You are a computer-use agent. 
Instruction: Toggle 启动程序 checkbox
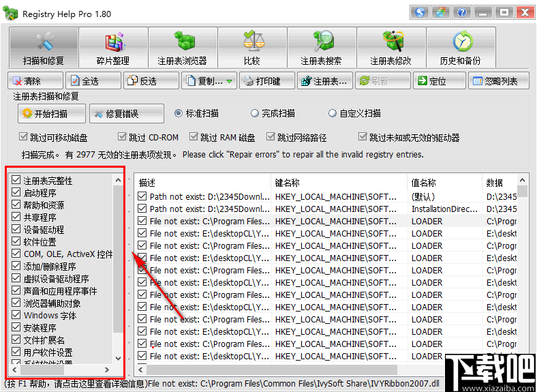(x=16, y=192)
